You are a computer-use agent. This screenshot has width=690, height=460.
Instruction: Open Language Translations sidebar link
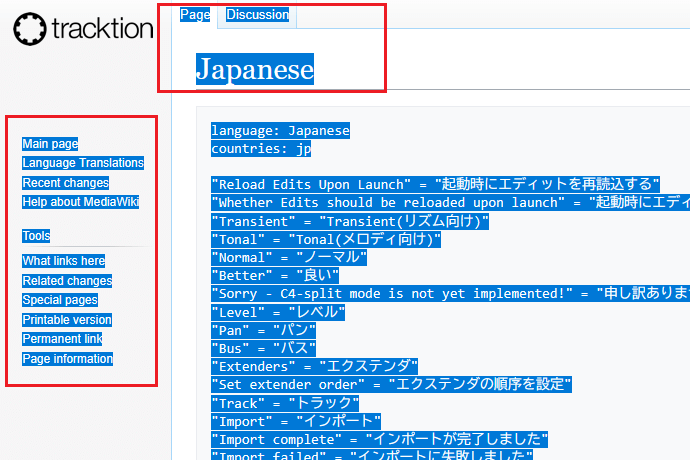click(x=83, y=163)
